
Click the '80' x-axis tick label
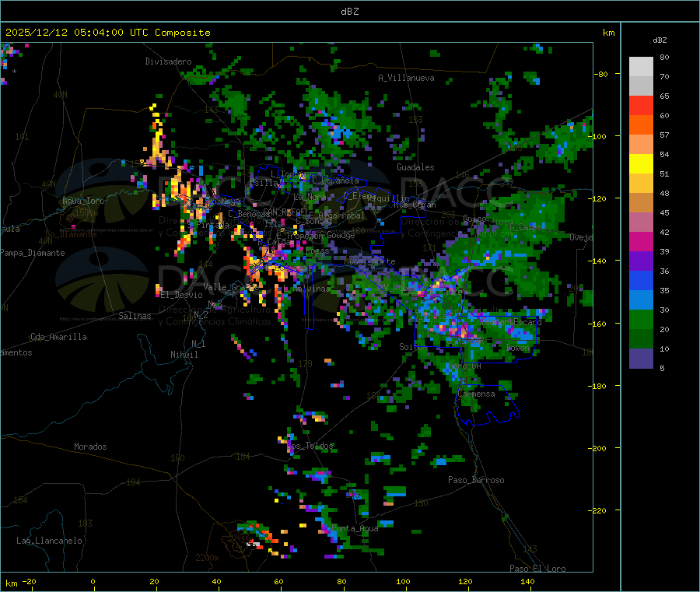(341, 581)
